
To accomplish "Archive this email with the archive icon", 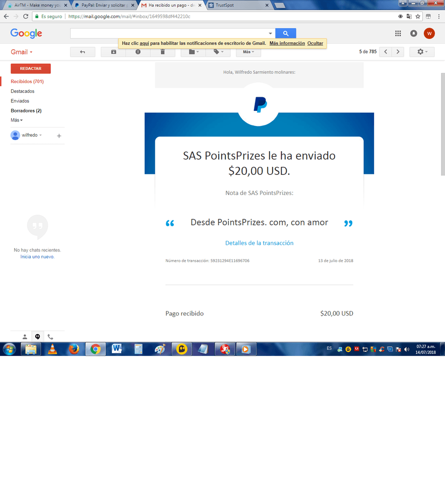I will [x=113, y=52].
